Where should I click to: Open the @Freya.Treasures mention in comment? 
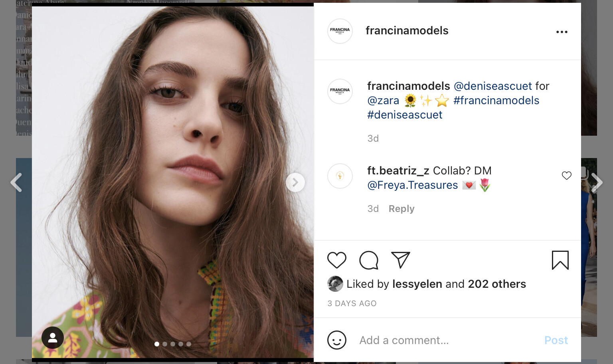[412, 185]
